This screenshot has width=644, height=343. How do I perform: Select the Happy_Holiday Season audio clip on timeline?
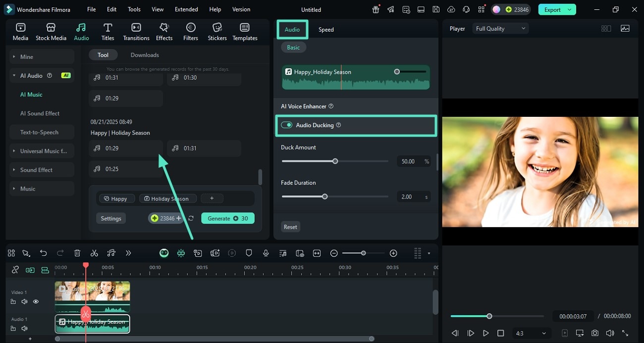point(93,324)
